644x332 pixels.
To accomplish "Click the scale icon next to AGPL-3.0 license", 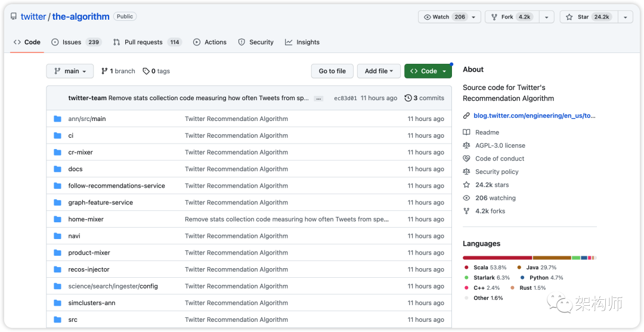I will [x=466, y=145].
